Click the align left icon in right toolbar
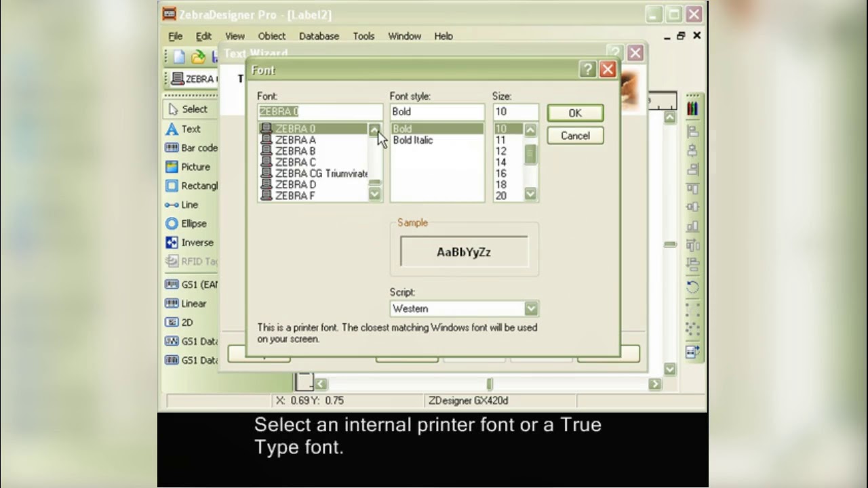The height and width of the screenshot is (488, 868). (692, 131)
